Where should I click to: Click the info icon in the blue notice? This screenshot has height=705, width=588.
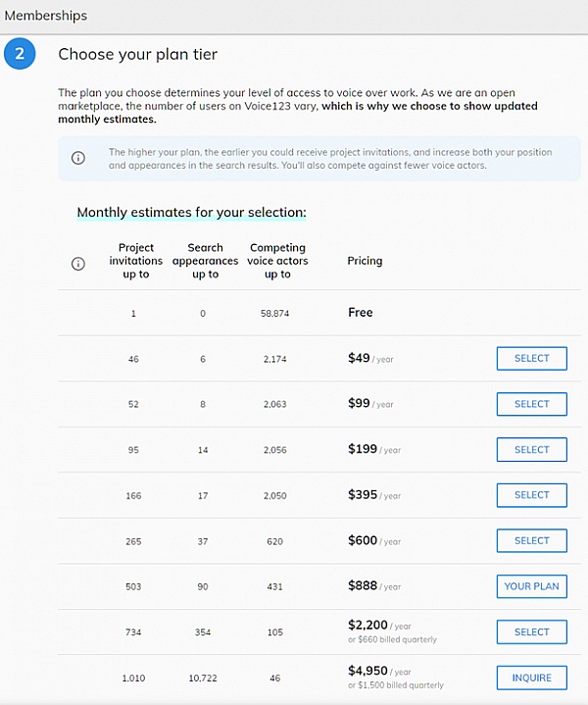[x=78, y=158]
